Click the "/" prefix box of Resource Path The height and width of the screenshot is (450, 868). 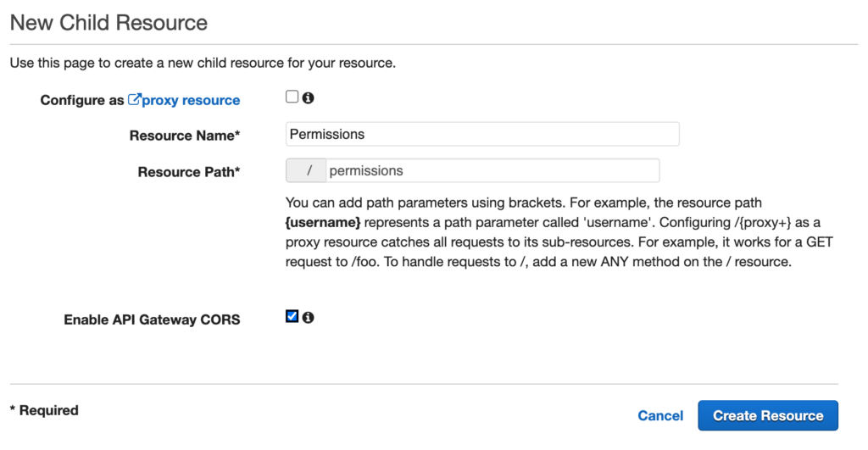[x=309, y=170]
